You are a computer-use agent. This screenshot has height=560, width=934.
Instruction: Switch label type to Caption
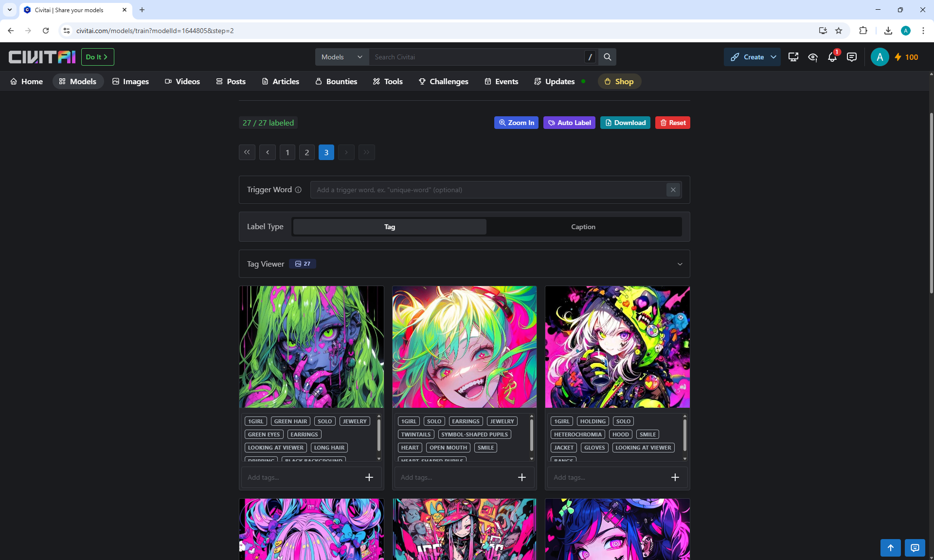(x=583, y=227)
